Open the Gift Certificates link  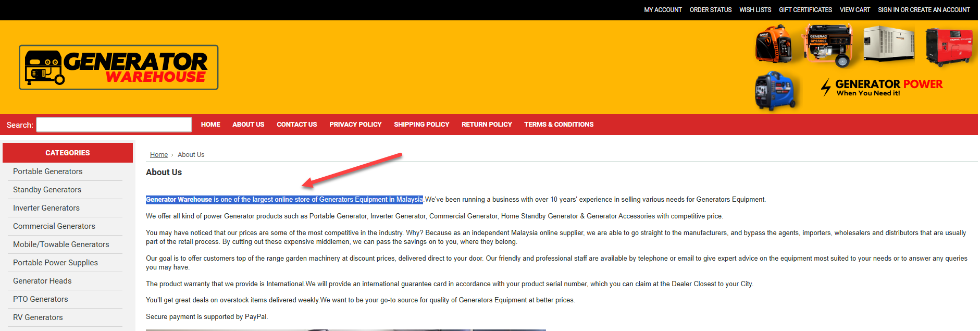pos(805,10)
